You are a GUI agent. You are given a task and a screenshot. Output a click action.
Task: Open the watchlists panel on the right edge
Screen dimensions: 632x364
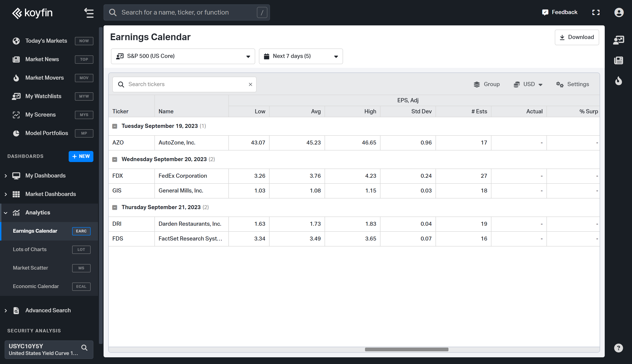coord(619,40)
